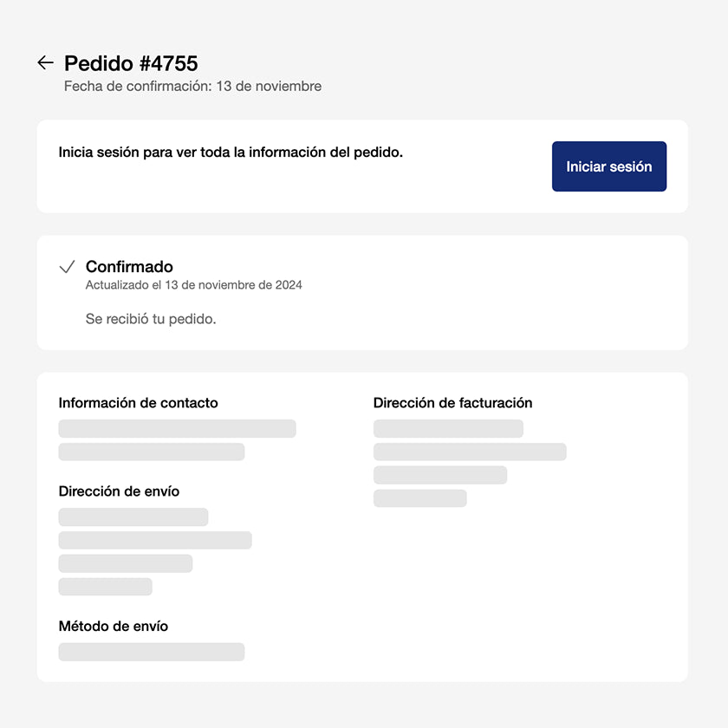Click first placeholder line under Información de contacto
This screenshot has width=728, height=728.
click(177, 429)
